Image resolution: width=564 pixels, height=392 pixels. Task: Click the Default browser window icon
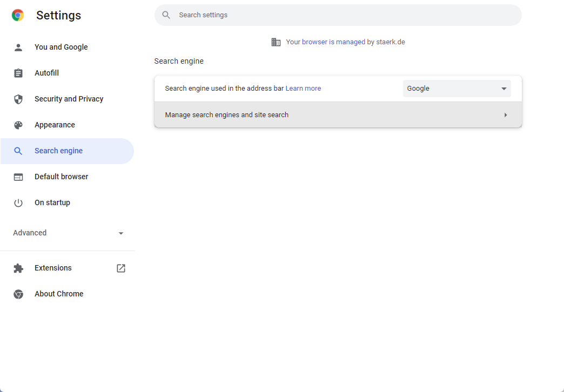(x=18, y=177)
